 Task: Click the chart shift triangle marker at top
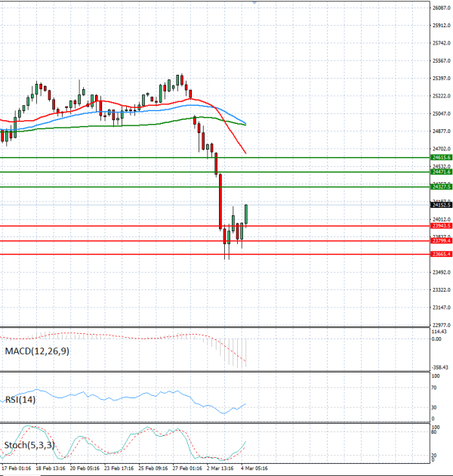254,3
